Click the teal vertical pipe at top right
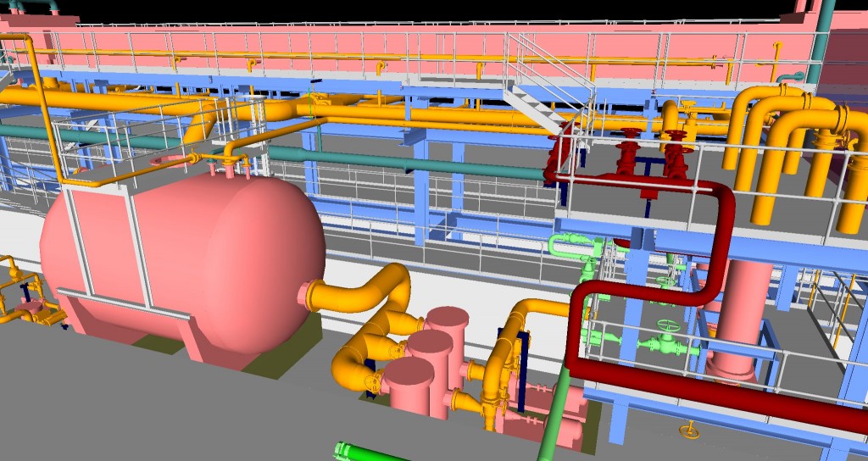 (818, 42)
